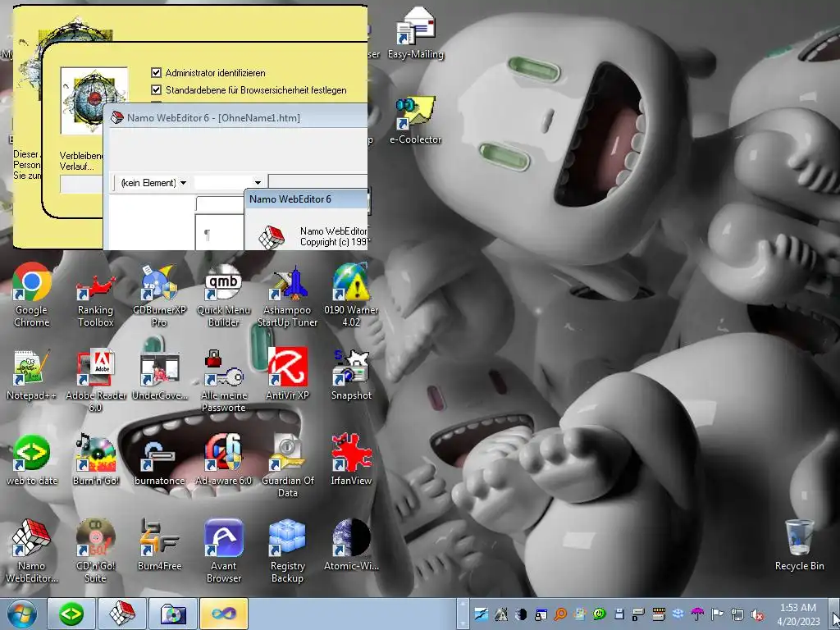Open the CDBurnerXP Pro shortcut

point(159,294)
